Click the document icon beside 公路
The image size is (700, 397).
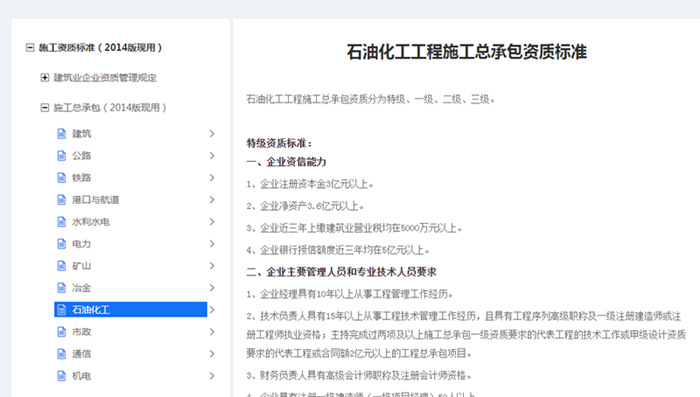(62, 155)
